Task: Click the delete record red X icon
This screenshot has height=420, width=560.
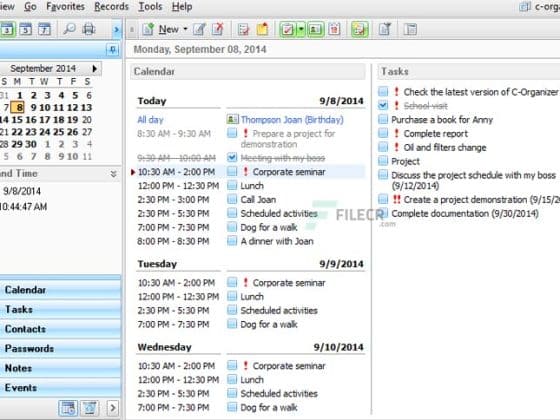Action: 218,29
